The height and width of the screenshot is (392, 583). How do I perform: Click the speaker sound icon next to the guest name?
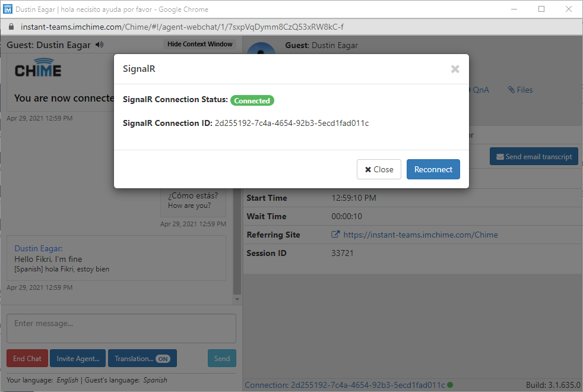99,45
